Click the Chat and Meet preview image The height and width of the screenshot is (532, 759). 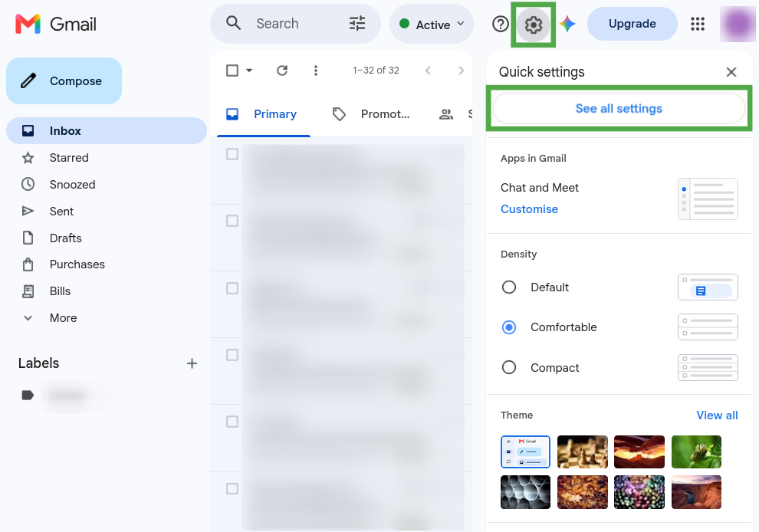click(x=708, y=199)
